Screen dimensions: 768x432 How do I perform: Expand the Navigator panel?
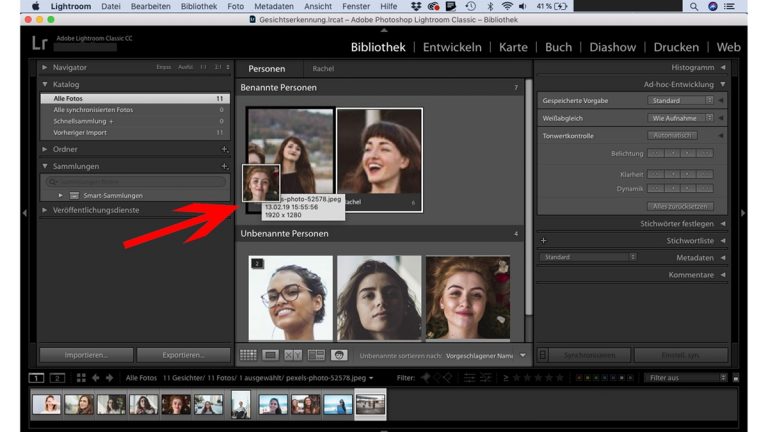coord(45,67)
